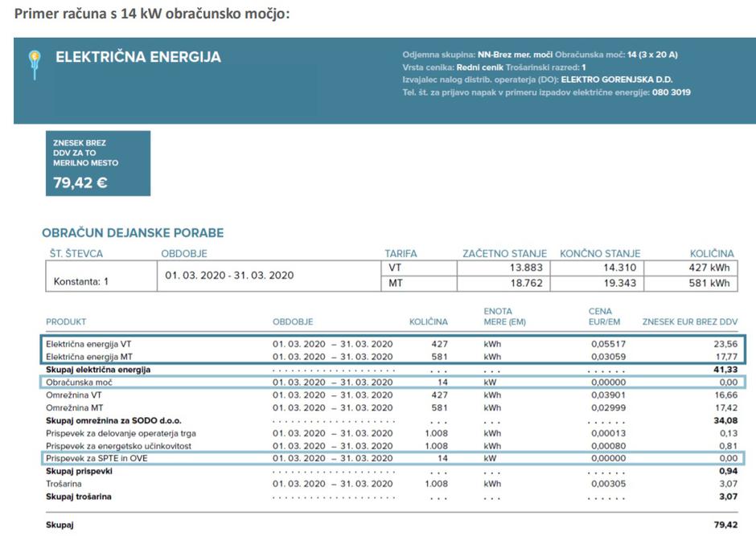Click the Prispevek za SPTE in OVE row

point(96,458)
